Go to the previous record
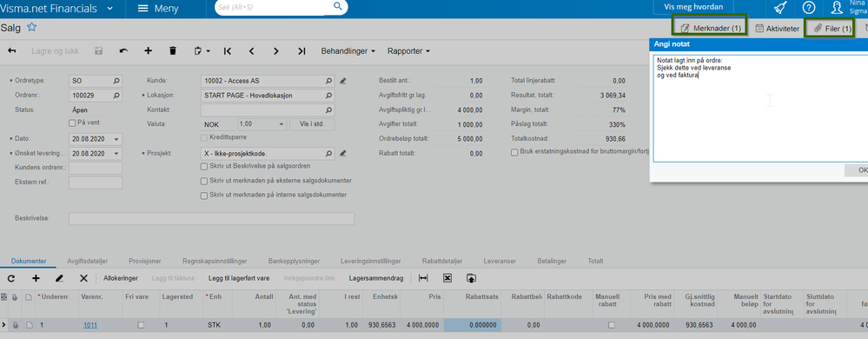This screenshot has width=868, height=339. (251, 51)
